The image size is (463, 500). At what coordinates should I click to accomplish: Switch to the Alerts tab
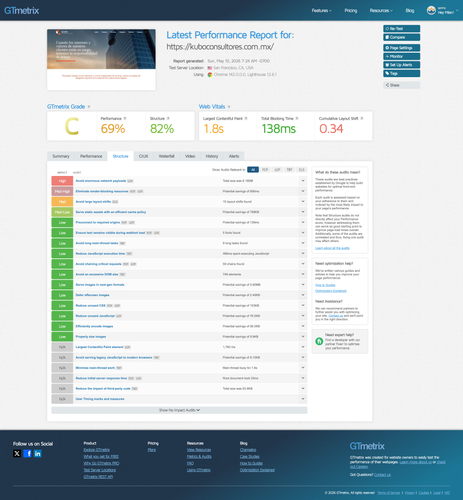pos(234,156)
